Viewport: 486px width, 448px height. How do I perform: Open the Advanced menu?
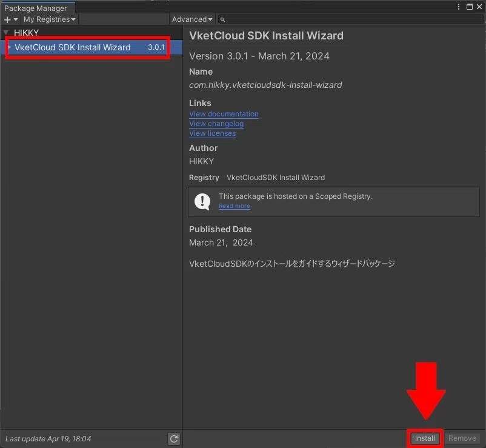[x=191, y=19]
